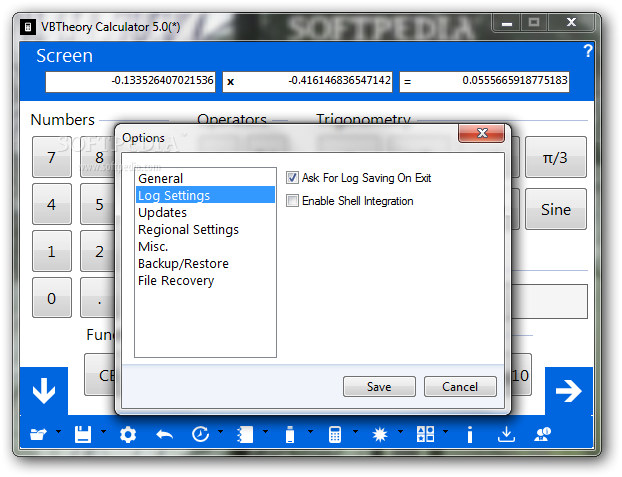This screenshot has height=477, width=622.
Task: Maximize the VBTheory Calculator window
Action: pyautogui.click(x=534, y=23)
